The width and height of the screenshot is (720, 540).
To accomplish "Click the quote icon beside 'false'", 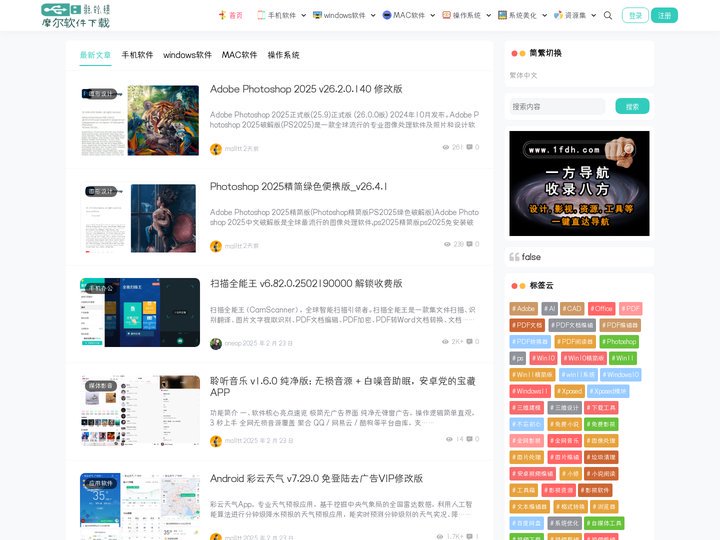I will pos(514,257).
